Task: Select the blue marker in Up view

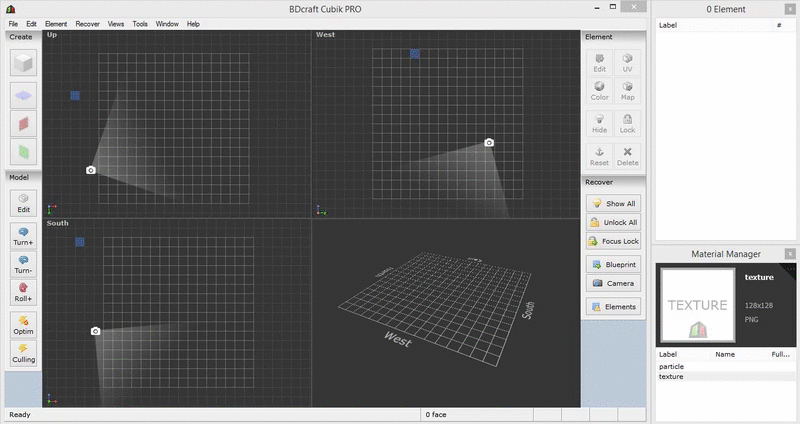Action: [x=75, y=95]
